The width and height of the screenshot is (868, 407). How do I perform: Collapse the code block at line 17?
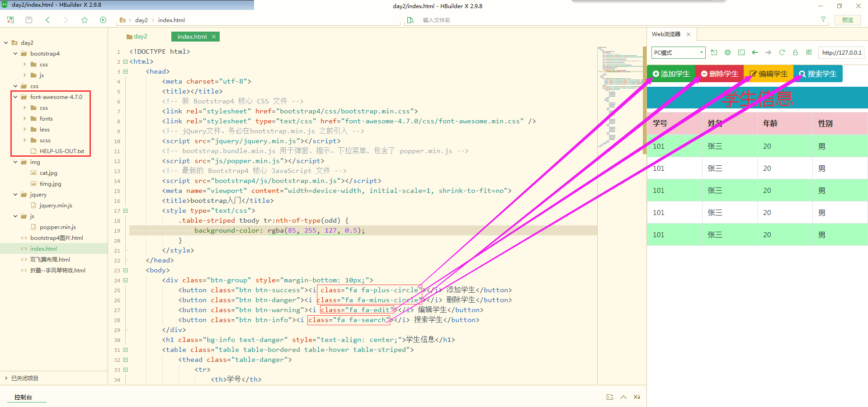(x=126, y=211)
